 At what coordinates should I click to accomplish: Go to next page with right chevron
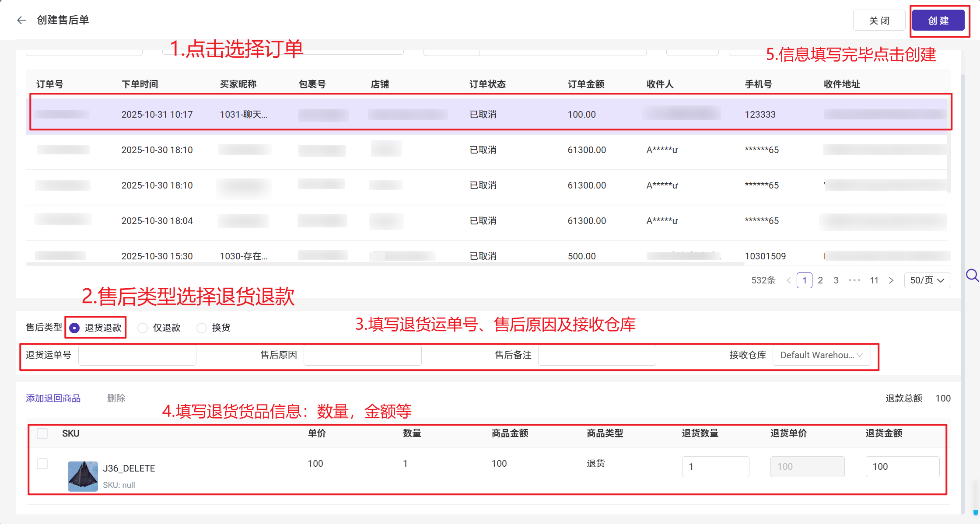click(x=891, y=280)
